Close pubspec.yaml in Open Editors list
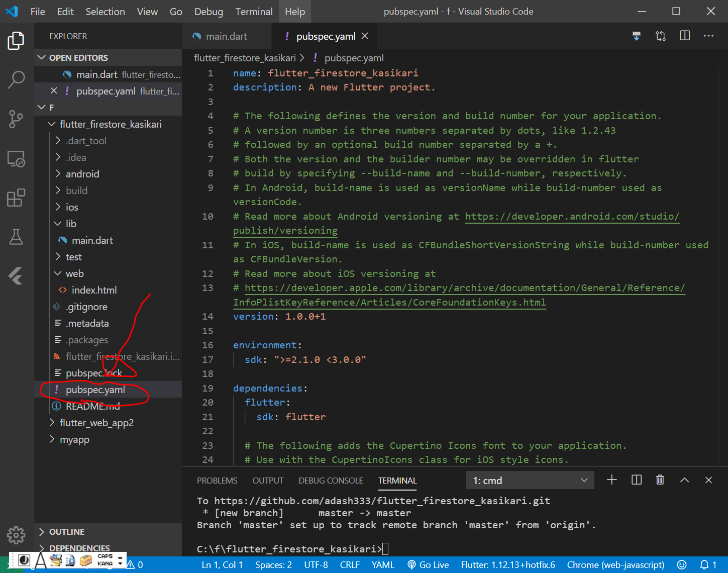The width and height of the screenshot is (728, 573). coord(54,90)
